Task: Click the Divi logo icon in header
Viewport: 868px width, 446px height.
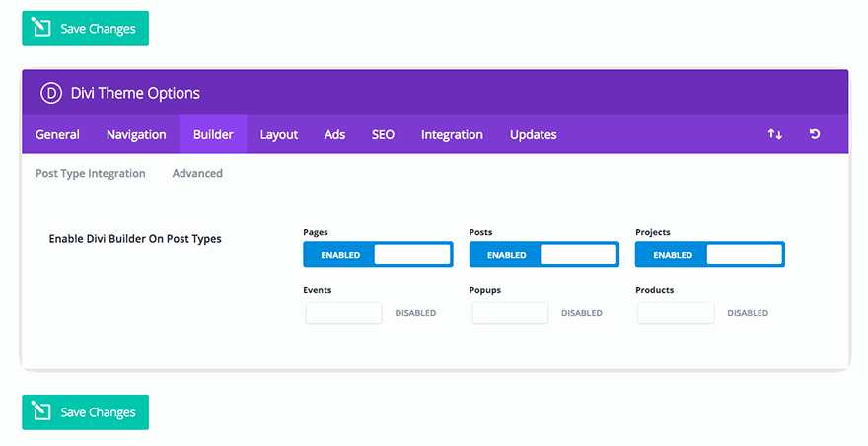Action: 51,93
